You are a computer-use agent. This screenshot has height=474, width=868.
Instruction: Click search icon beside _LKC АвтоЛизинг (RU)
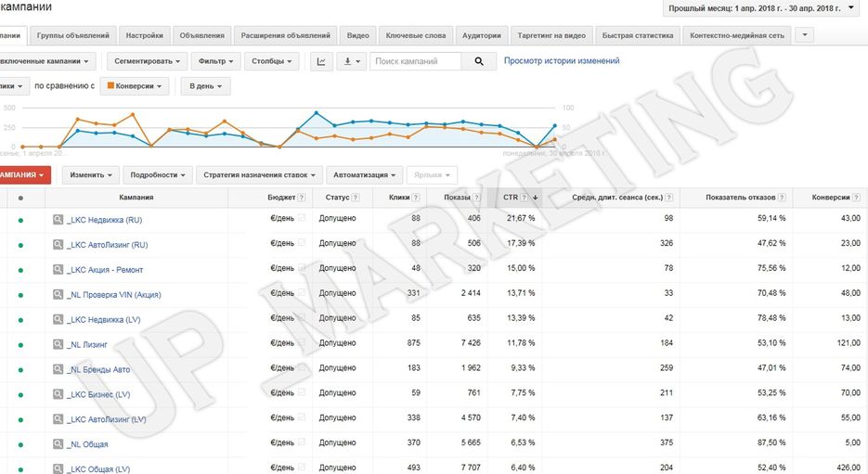pos(58,245)
